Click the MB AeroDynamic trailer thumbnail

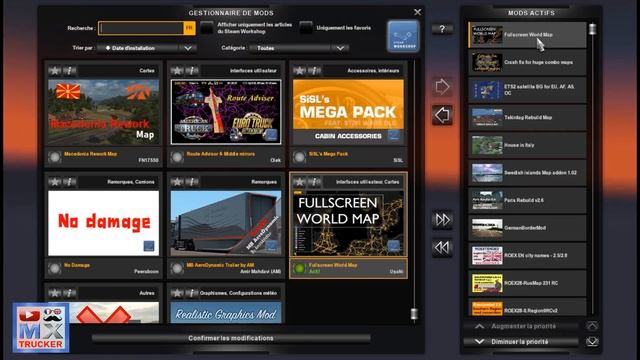226,223
